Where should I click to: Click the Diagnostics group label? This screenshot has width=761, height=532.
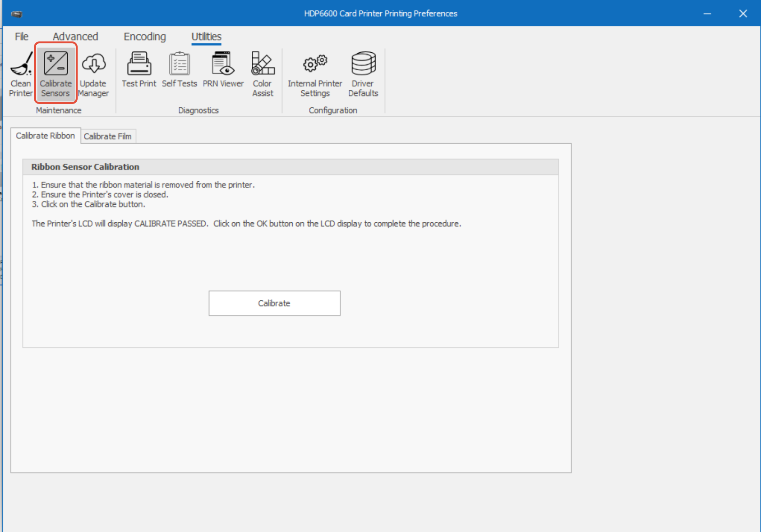[199, 110]
